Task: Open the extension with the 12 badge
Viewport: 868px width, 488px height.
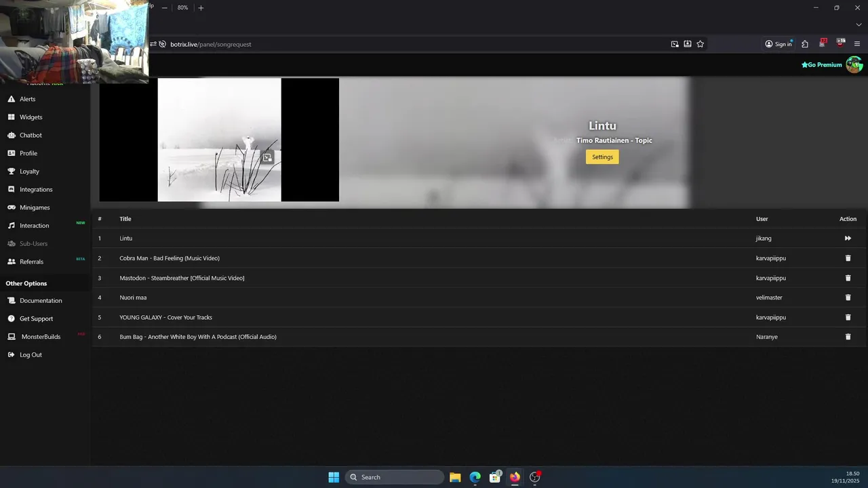Action: click(823, 43)
